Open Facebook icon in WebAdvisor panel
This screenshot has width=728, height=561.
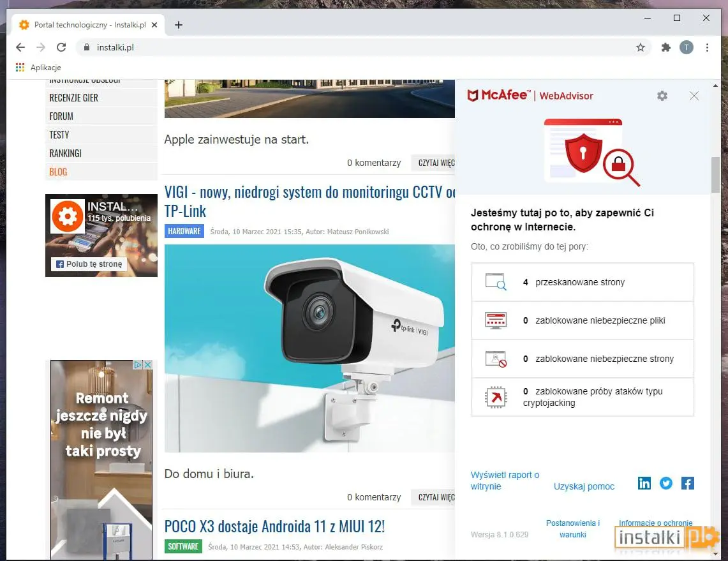pos(688,483)
